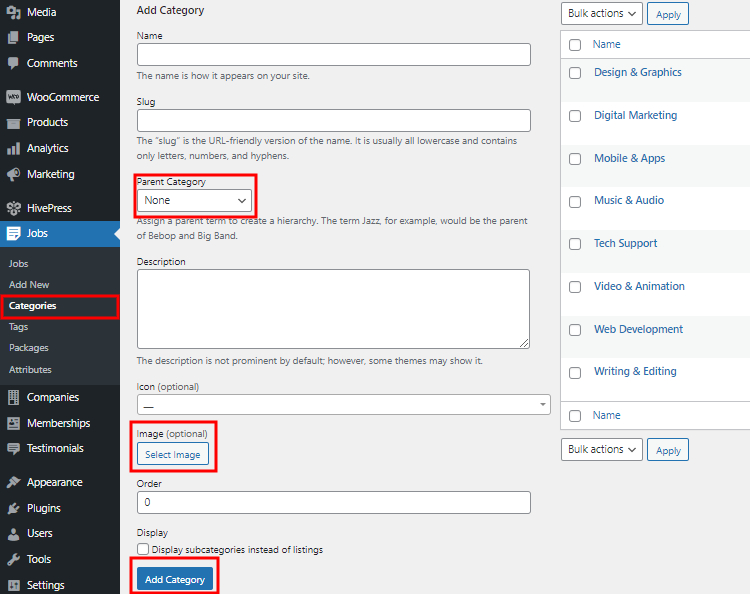The image size is (750, 594).
Task: Open the Tech Support category link
Action: (626, 243)
